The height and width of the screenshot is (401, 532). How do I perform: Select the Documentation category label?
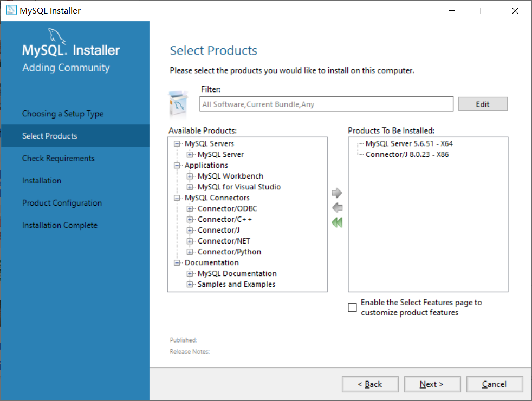(x=212, y=262)
